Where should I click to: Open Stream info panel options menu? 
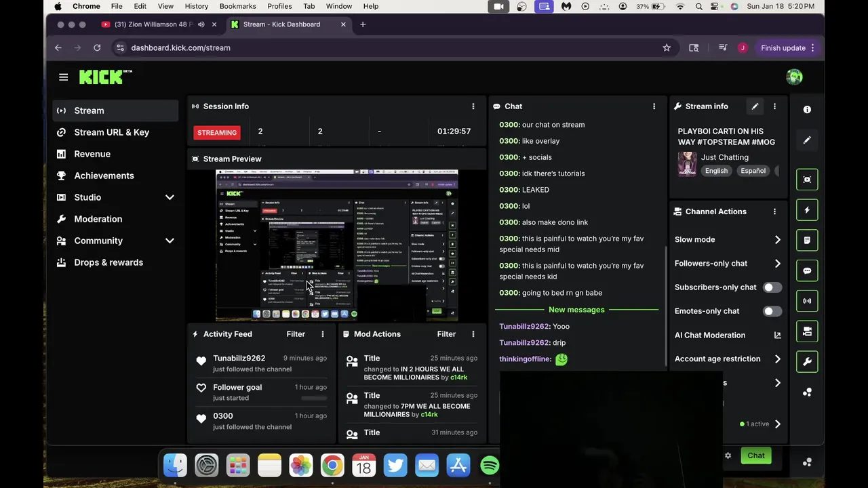[x=774, y=106]
